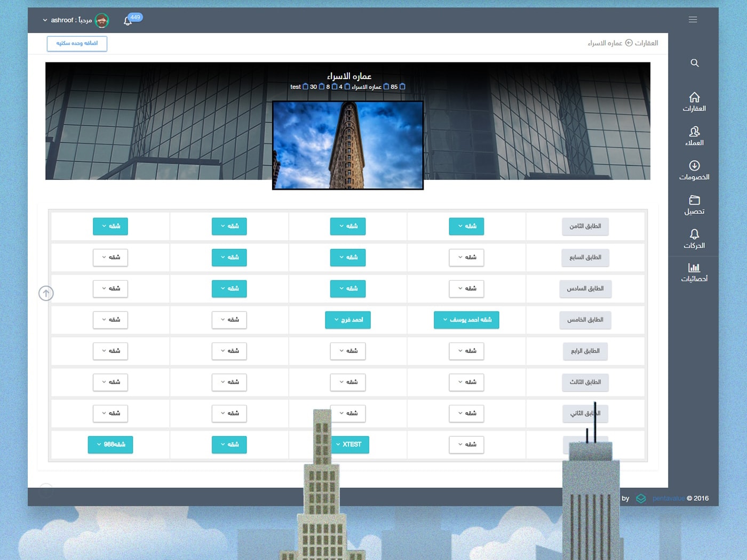
Task: Open the شقه احمد يوسف apartment dropdown
Action: coord(466,320)
